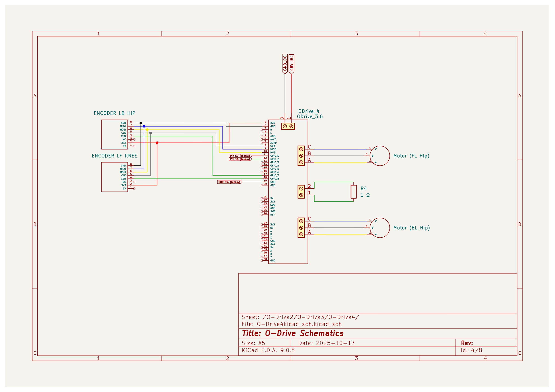
Task: Select the ENCODER LB HIP symbol box
Action: pyautogui.click(x=114, y=135)
